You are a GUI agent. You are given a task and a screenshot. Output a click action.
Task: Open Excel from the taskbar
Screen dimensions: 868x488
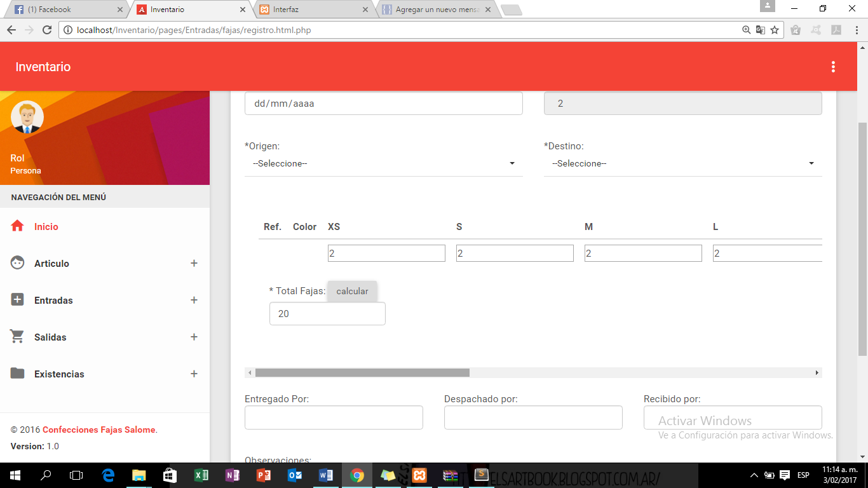click(201, 475)
